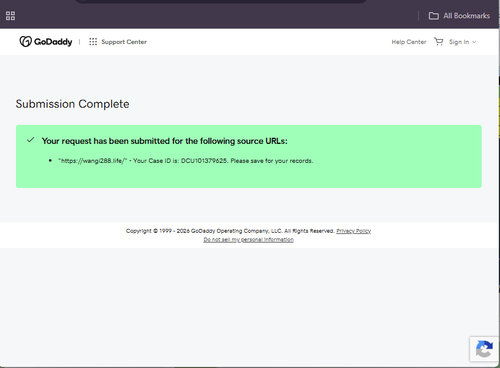Click the reCAPTCHA badge icon

(x=484, y=349)
